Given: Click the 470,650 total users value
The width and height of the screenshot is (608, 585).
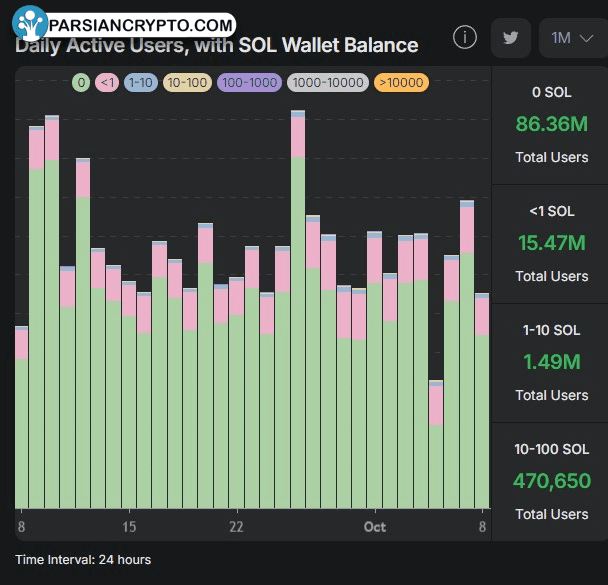Looking at the screenshot, I should (x=551, y=481).
